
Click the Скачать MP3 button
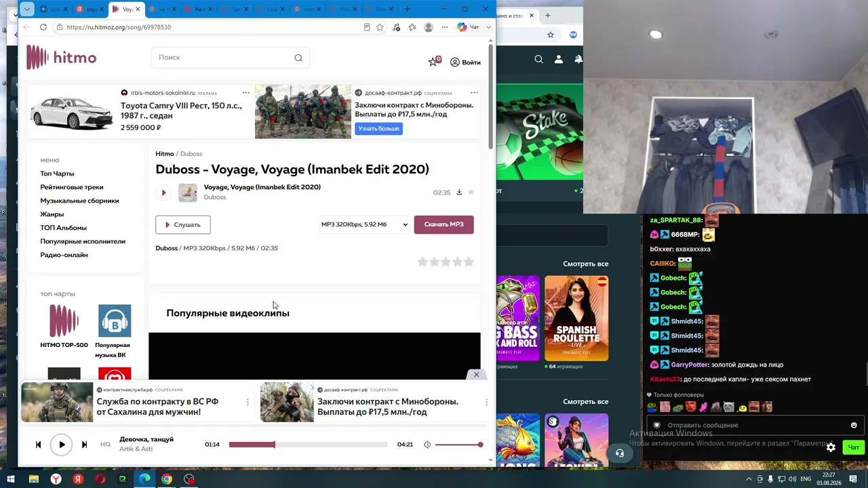tap(444, 224)
